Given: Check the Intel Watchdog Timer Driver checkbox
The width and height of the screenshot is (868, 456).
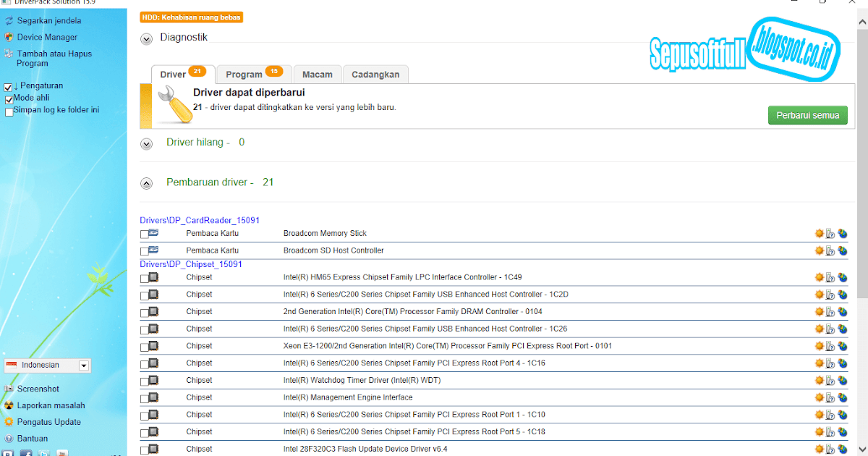Looking at the screenshot, I should [145, 381].
